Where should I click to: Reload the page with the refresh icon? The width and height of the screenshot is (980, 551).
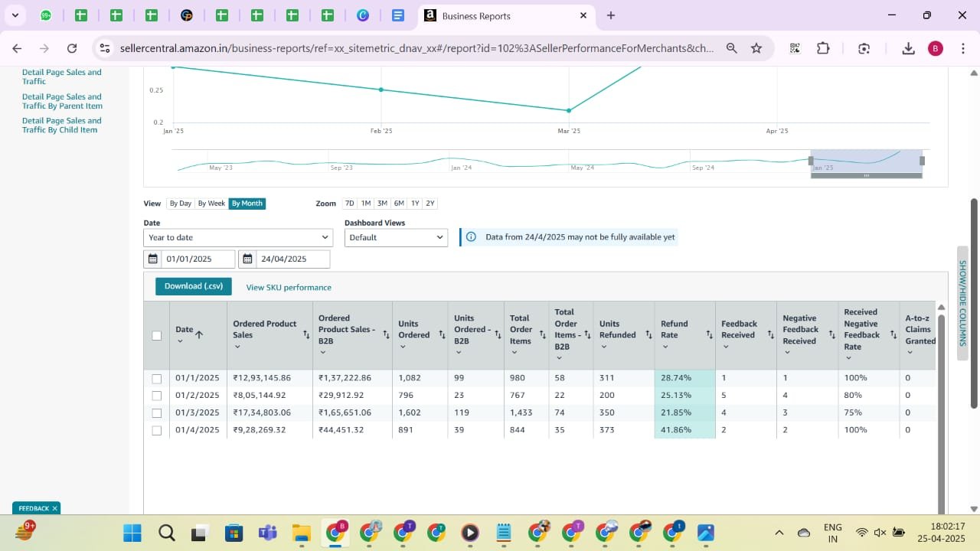click(72, 48)
